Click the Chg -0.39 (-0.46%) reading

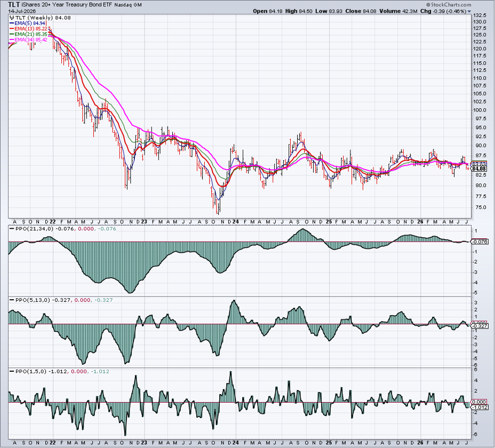pos(443,11)
